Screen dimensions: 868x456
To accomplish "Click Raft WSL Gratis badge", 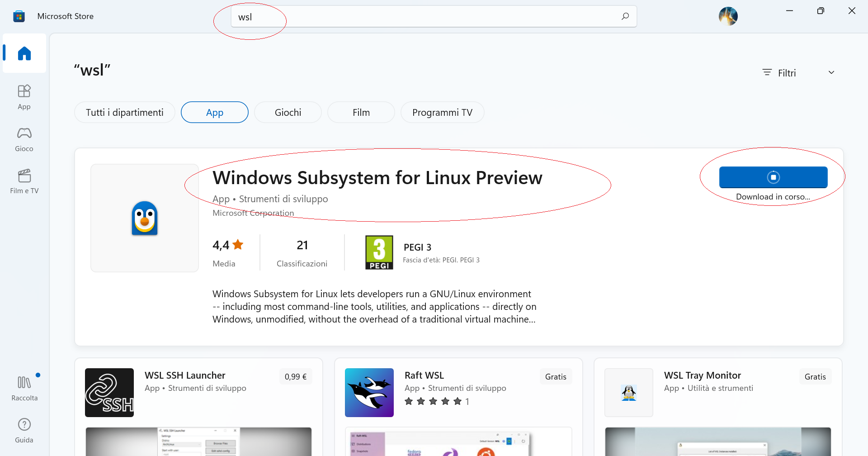I will pos(556,376).
